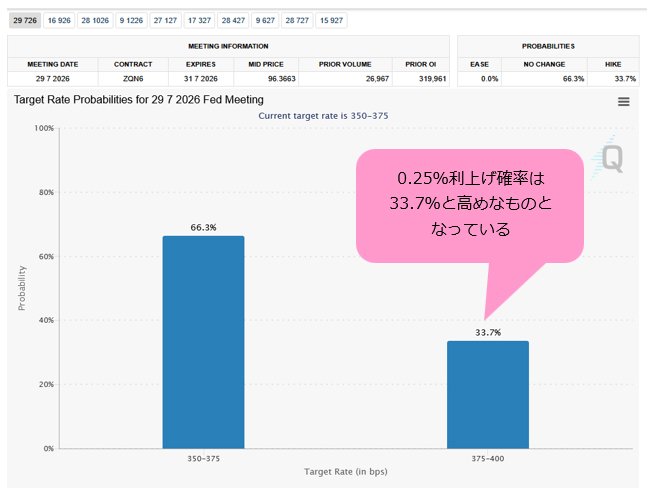Click the 66.3% bar data label
The image size is (651, 495).
point(203,228)
